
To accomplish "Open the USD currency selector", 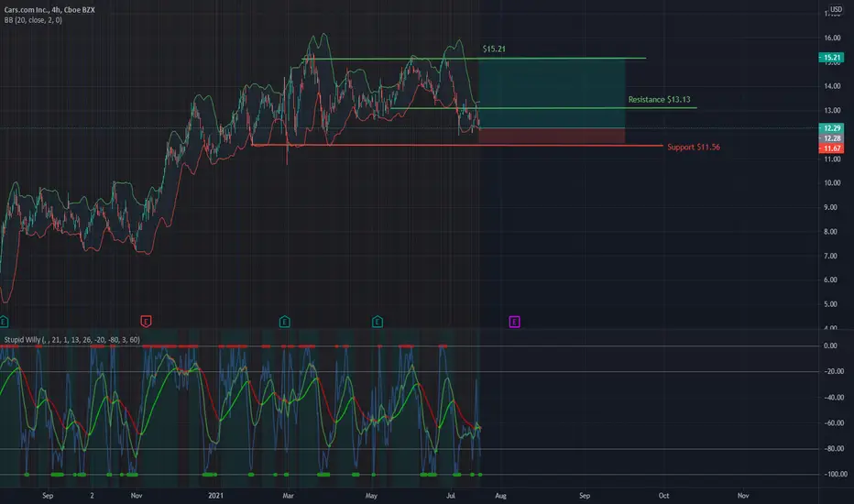I will point(836,9).
